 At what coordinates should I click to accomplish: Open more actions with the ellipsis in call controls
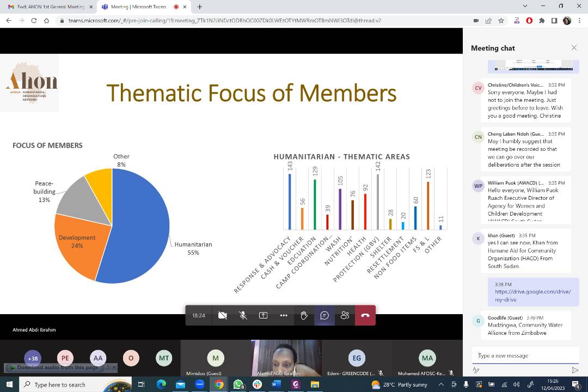(x=284, y=315)
